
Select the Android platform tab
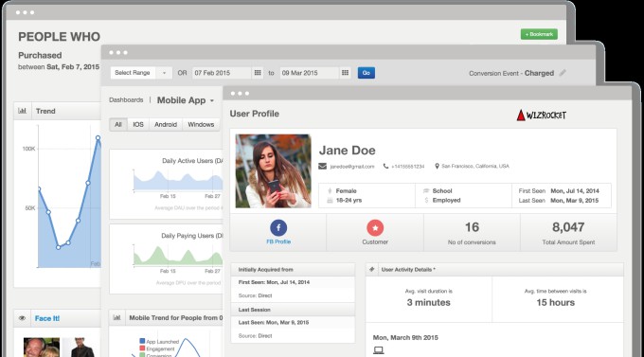pyautogui.click(x=166, y=124)
